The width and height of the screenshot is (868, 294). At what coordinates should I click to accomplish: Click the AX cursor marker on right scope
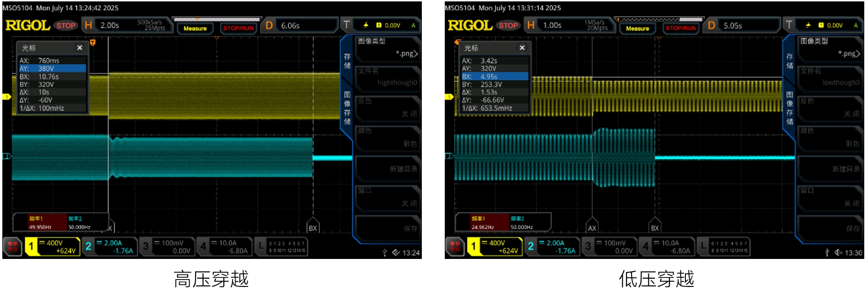[592, 227]
